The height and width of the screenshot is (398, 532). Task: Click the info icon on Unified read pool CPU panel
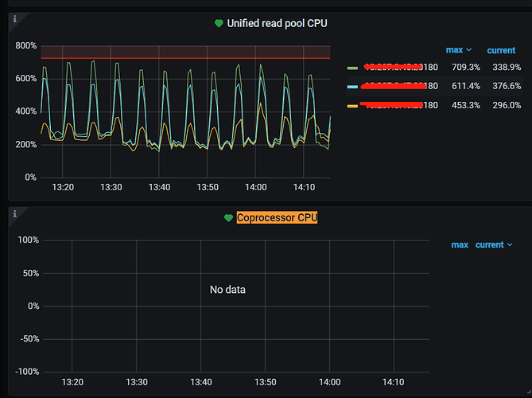tap(14, 19)
